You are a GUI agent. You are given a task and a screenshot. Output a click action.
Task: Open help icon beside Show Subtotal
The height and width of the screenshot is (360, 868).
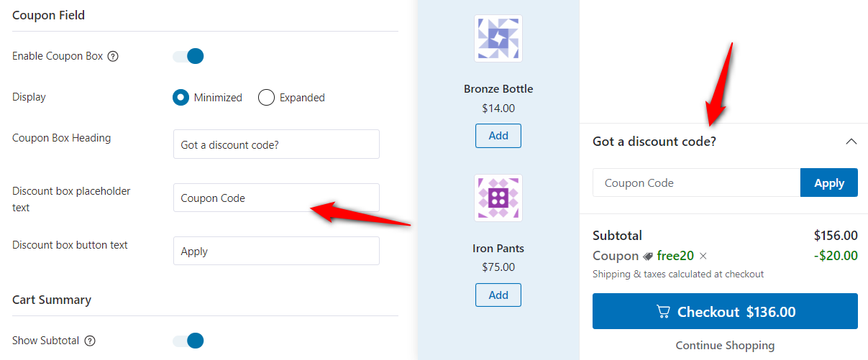point(90,341)
